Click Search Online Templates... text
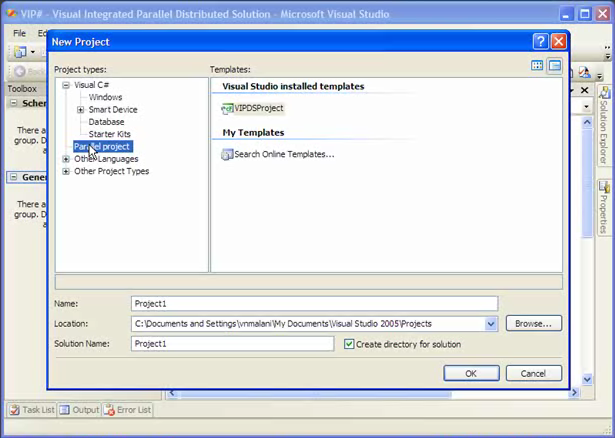The width and height of the screenshot is (615, 438). (284, 154)
